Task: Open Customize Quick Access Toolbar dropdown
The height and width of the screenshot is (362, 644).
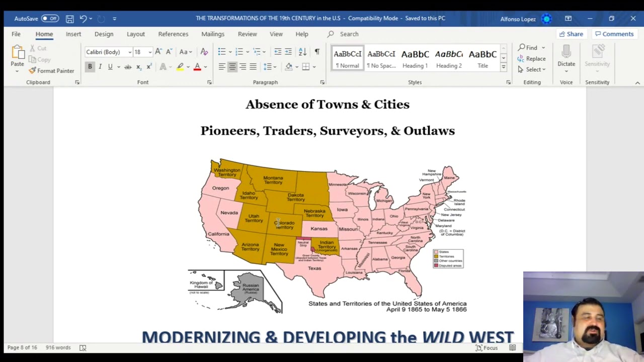Action: point(114,19)
